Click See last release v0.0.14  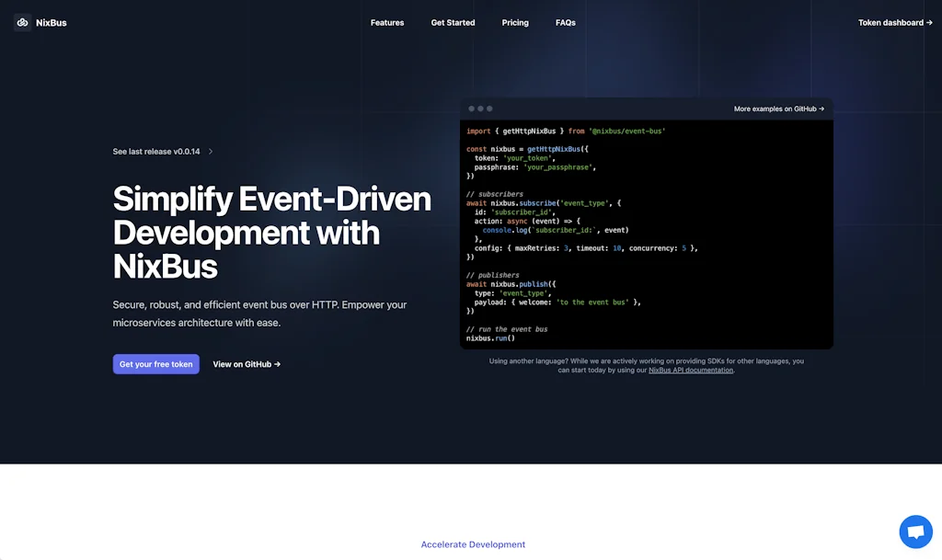(155, 151)
